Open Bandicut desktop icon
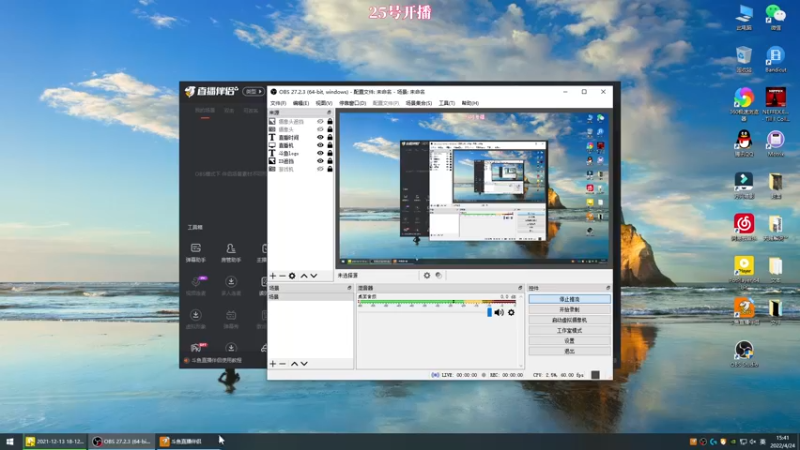 776,59
